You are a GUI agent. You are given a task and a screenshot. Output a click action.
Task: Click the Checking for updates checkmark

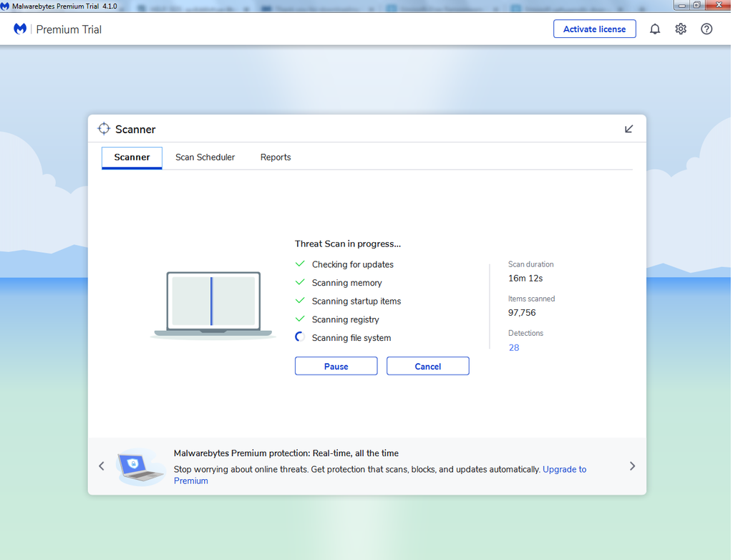(300, 264)
